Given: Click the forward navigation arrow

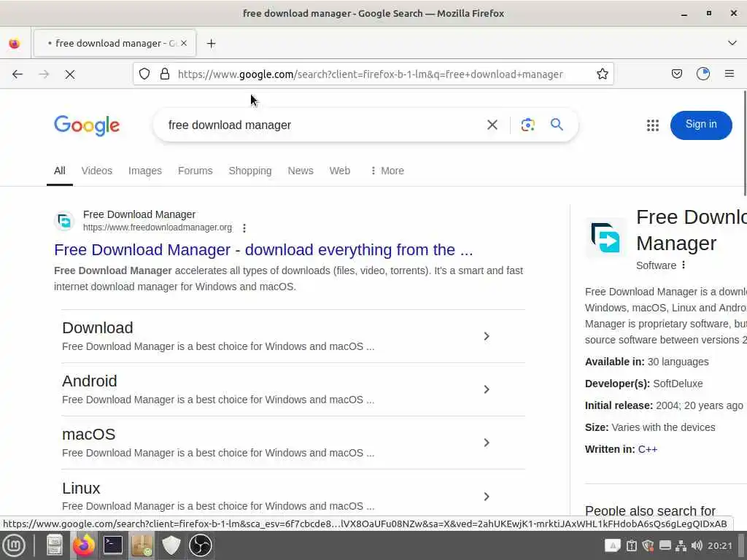Looking at the screenshot, I should pos(44,74).
